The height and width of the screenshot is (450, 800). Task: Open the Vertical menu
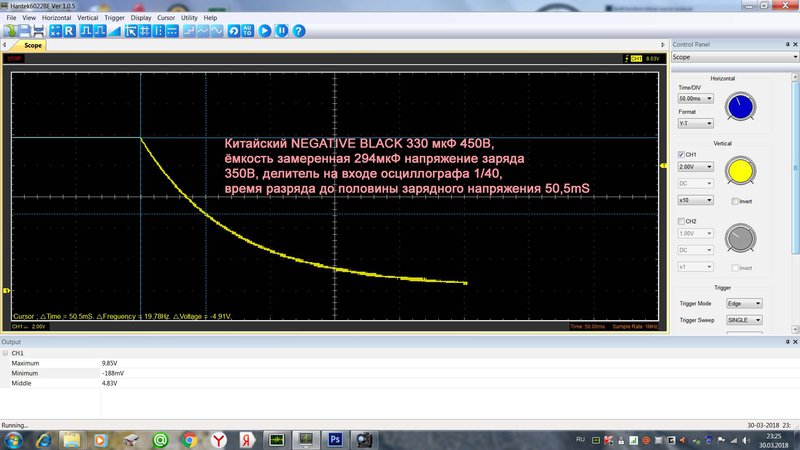click(88, 17)
